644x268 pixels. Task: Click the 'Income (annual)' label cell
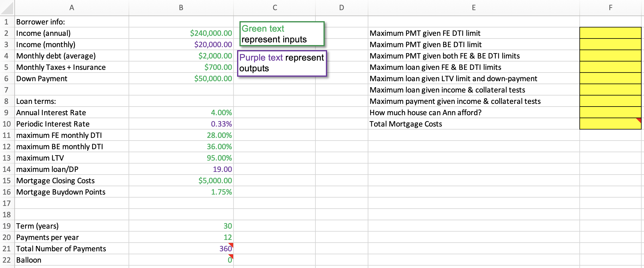point(72,33)
